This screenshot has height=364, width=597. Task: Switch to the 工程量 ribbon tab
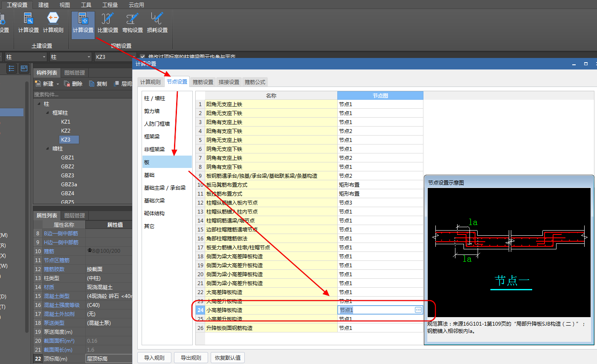pyautogui.click(x=110, y=5)
